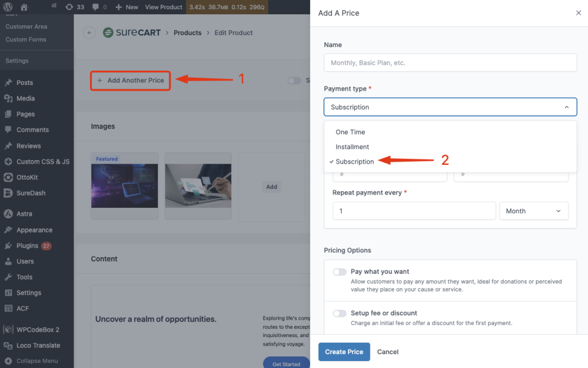The height and width of the screenshot is (368, 588).
Task: Open Astra in the sidebar menu
Action: coord(24,214)
